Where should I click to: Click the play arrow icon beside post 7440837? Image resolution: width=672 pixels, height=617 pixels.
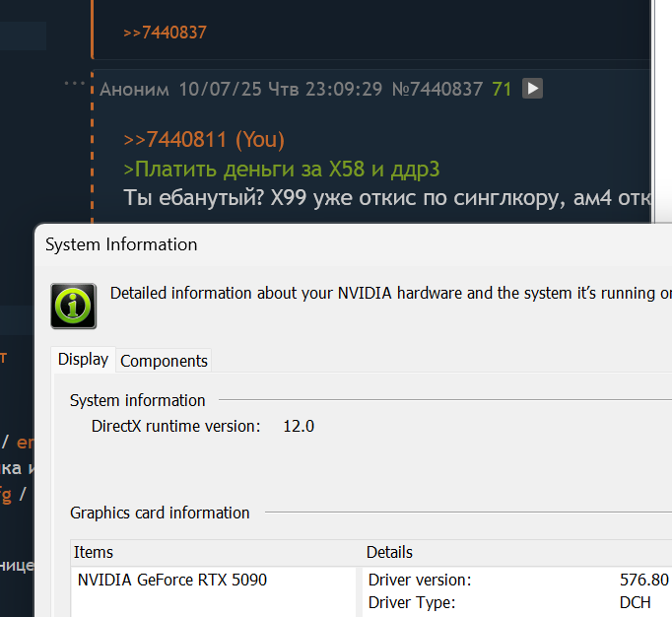coord(532,89)
